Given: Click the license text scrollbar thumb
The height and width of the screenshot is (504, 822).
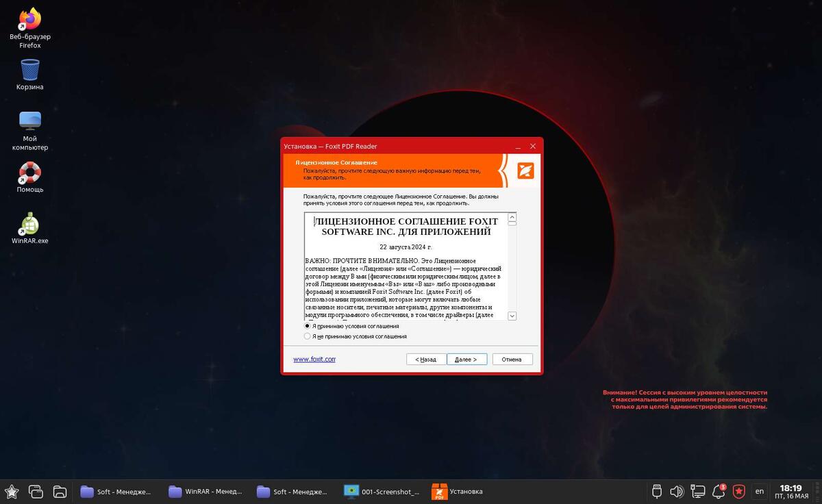Looking at the screenshot, I should tap(512, 223).
